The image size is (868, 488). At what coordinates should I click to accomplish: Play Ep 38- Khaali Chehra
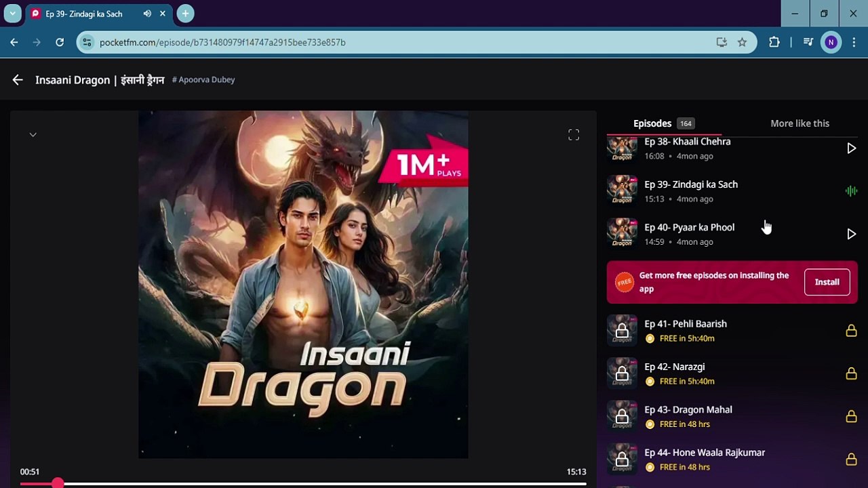point(851,148)
